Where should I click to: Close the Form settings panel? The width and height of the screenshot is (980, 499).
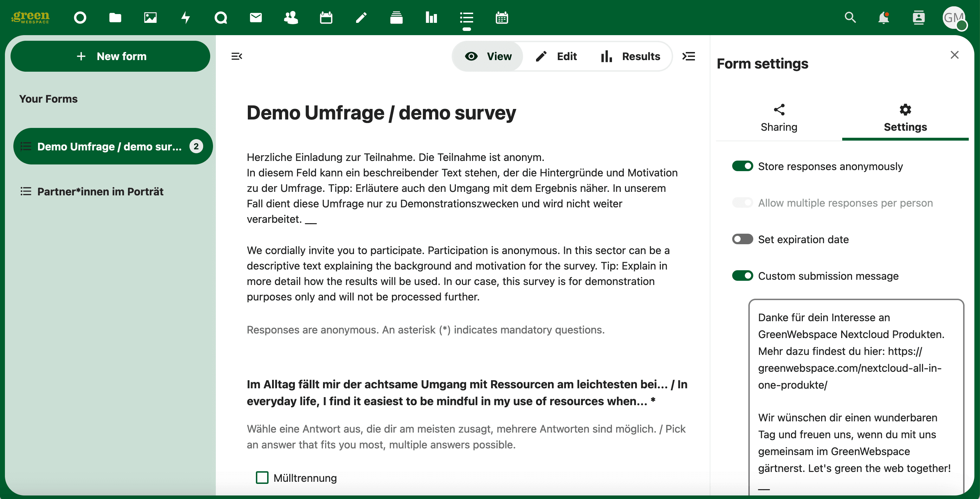[955, 55]
